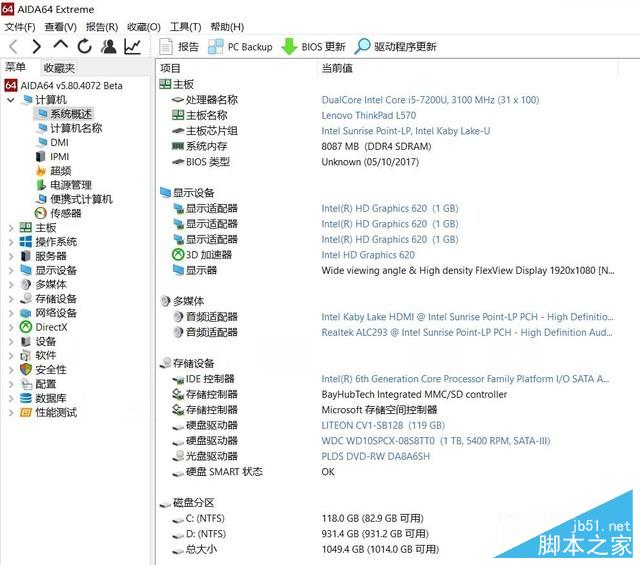Expand the DirectX tree node
This screenshot has width=640, height=565.
[x=11, y=327]
